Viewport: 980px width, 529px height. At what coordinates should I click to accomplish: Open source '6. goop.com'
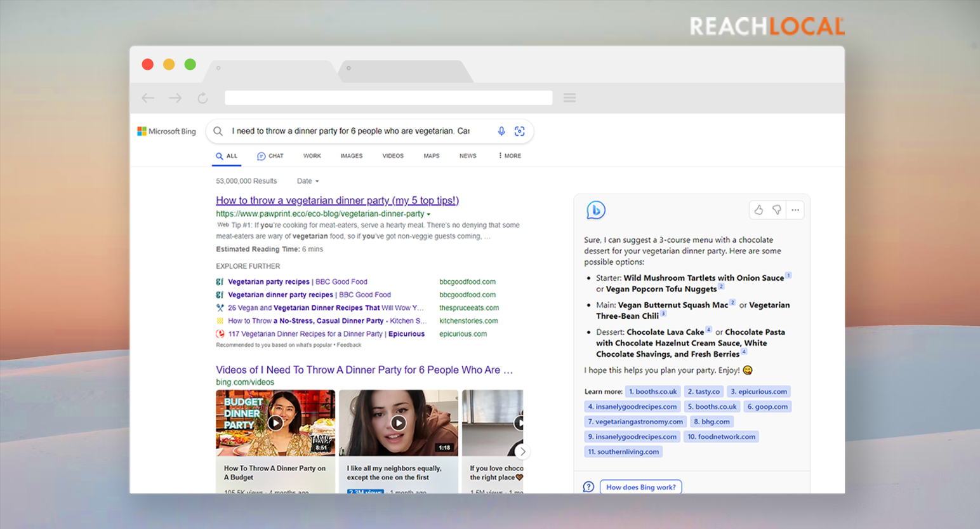(x=767, y=406)
